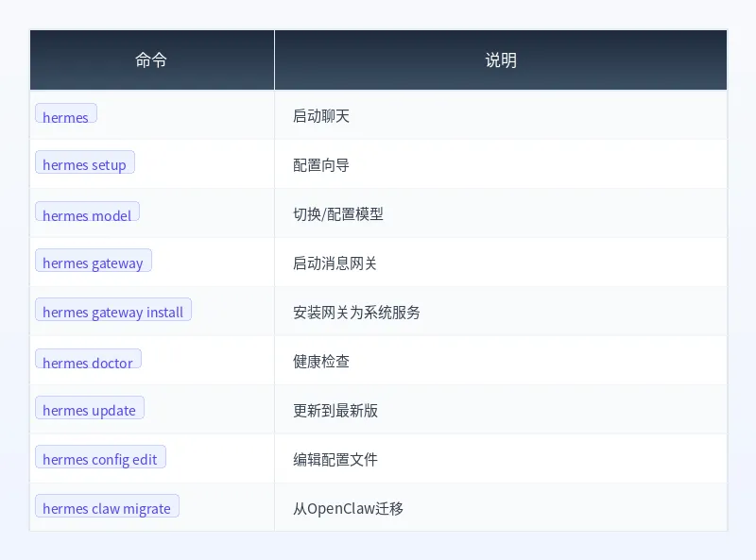Image resolution: width=756 pixels, height=560 pixels.
Task: Click the 'hermes gateway' command in the 启动消息网关 row
Action: (94, 262)
